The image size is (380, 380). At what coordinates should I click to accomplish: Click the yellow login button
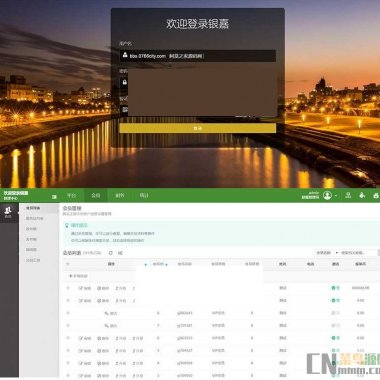coord(198,128)
